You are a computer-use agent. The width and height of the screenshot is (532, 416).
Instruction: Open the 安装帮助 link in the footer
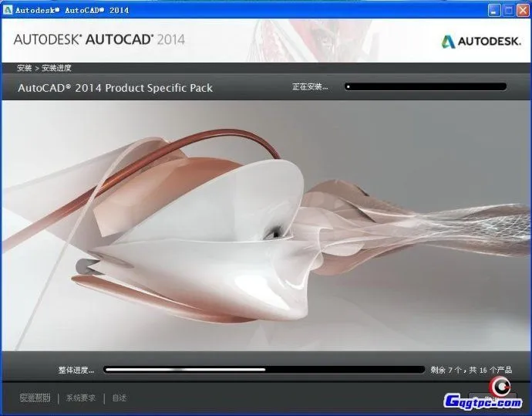(35, 397)
